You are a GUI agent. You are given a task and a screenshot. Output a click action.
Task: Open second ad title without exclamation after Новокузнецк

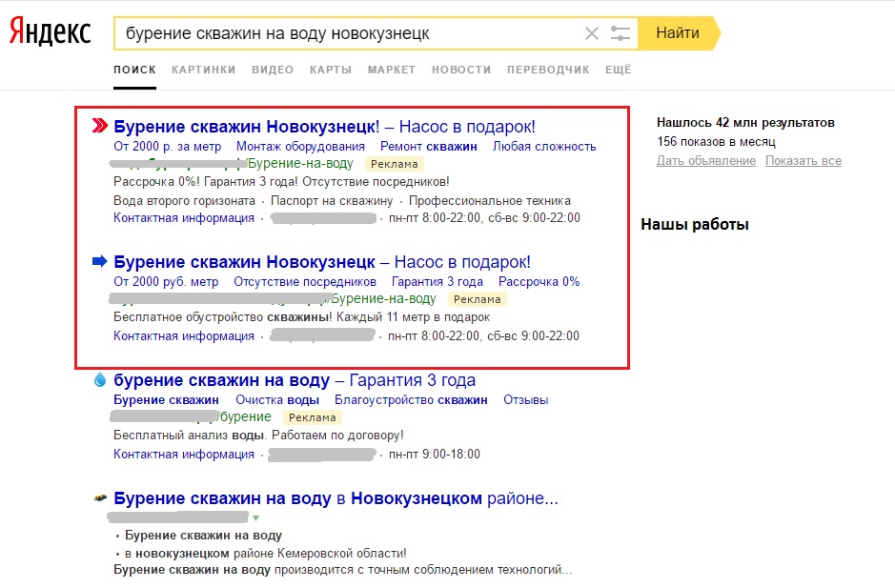pyautogui.click(x=322, y=262)
